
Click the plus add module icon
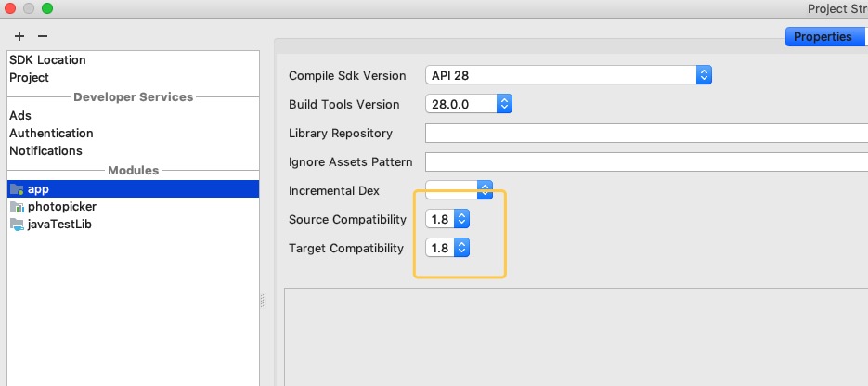(19, 36)
